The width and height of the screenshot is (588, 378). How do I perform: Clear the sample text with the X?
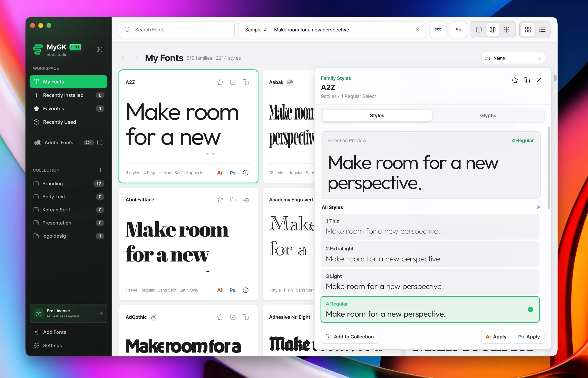(x=417, y=30)
